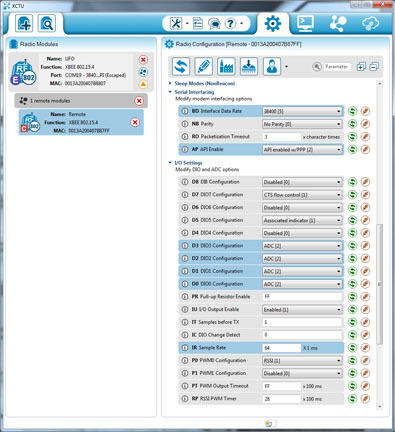Remove the Remote module entry
395x432 pixels.
click(135, 122)
